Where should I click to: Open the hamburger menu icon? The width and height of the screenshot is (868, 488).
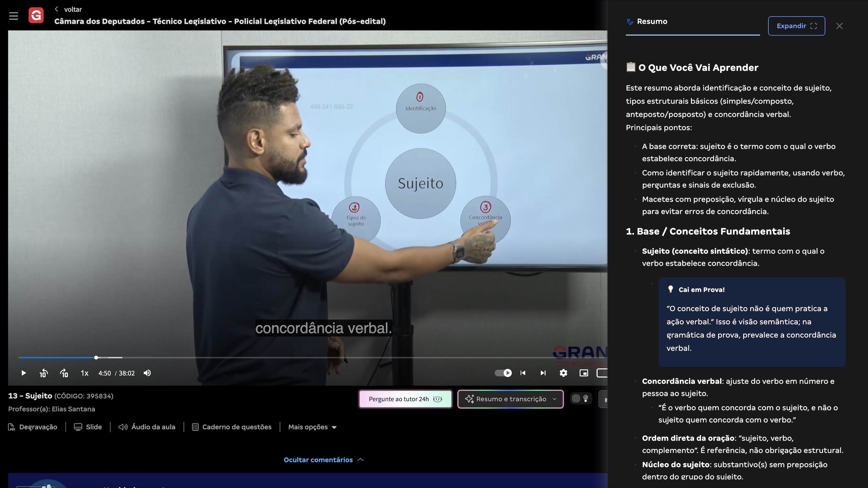point(14,16)
